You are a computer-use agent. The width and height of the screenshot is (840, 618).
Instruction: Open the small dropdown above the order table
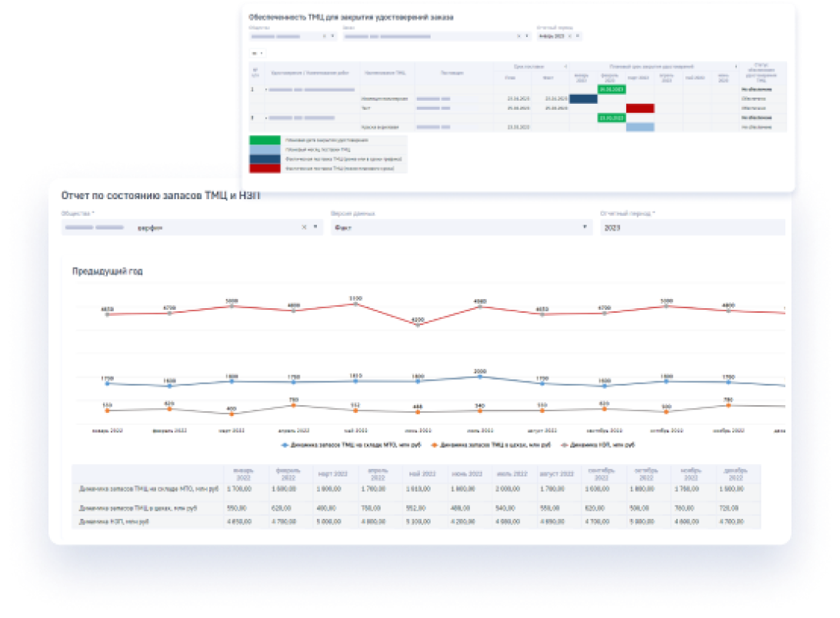point(258,53)
